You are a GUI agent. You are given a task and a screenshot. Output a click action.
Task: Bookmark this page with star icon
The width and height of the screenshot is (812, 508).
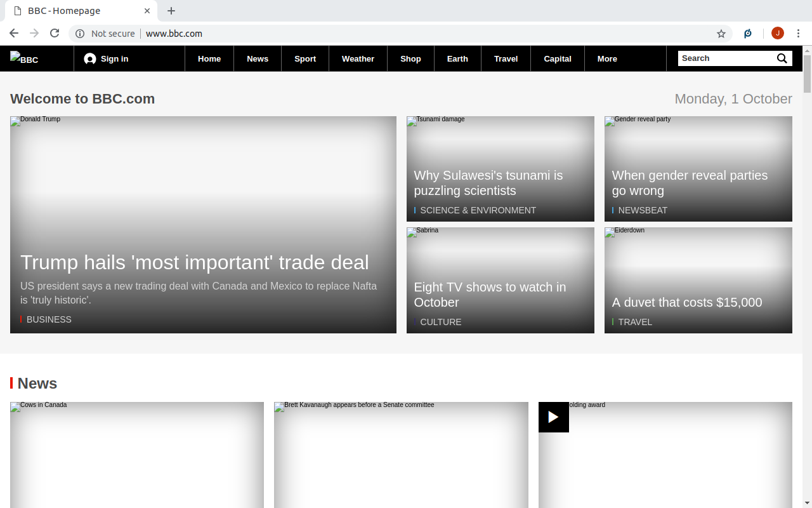(721, 34)
